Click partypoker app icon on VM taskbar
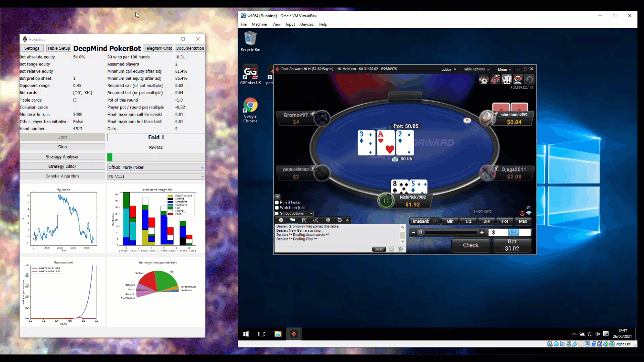644x362 pixels. point(294,334)
